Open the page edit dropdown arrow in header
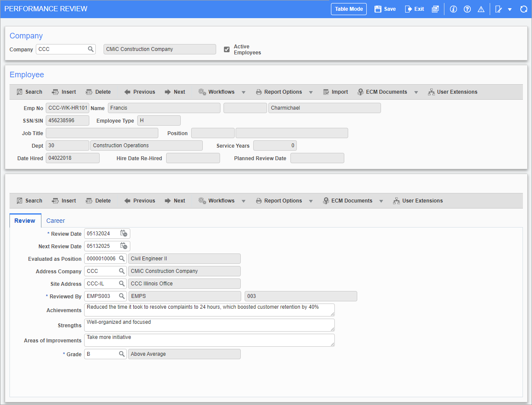The width and height of the screenshot is (532, 405). pos(510,9)
